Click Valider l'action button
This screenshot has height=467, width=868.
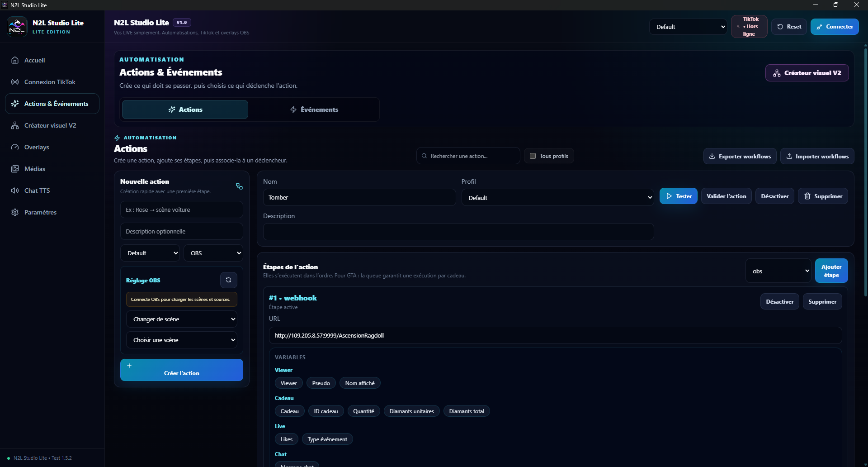point(726,196)
